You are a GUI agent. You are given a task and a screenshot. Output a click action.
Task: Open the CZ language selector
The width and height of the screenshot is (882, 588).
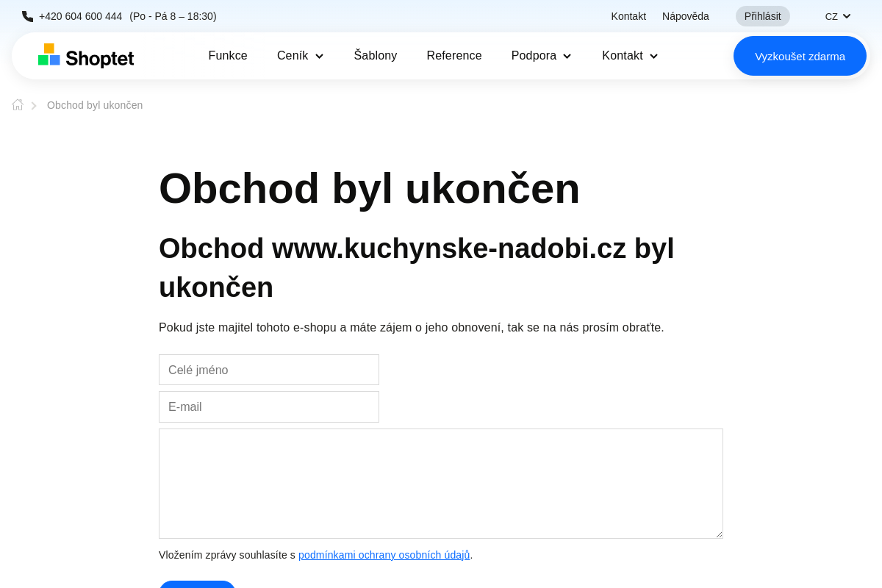[x=836, y=15]
